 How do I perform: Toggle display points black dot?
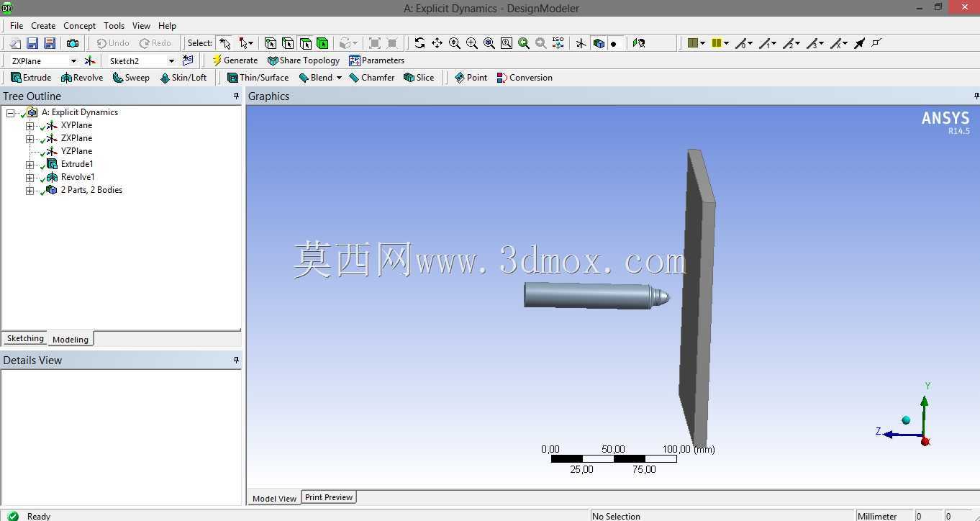pos(614,44)
